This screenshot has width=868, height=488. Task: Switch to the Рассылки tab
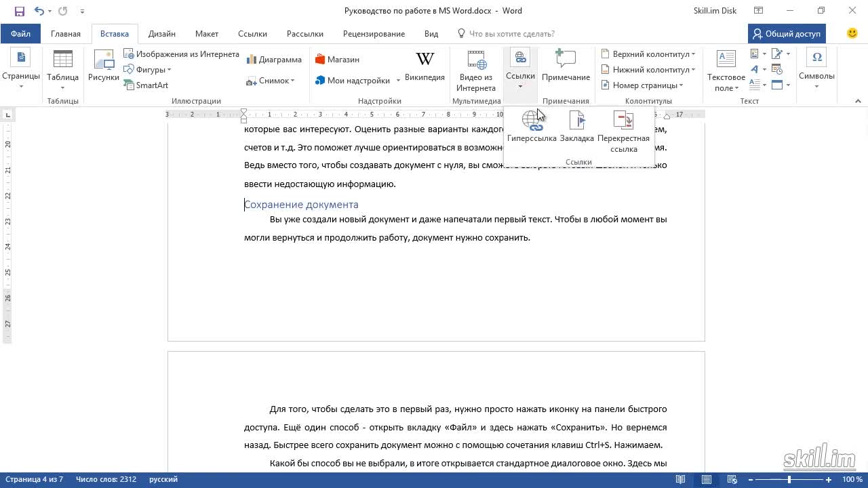click(304, 33)
